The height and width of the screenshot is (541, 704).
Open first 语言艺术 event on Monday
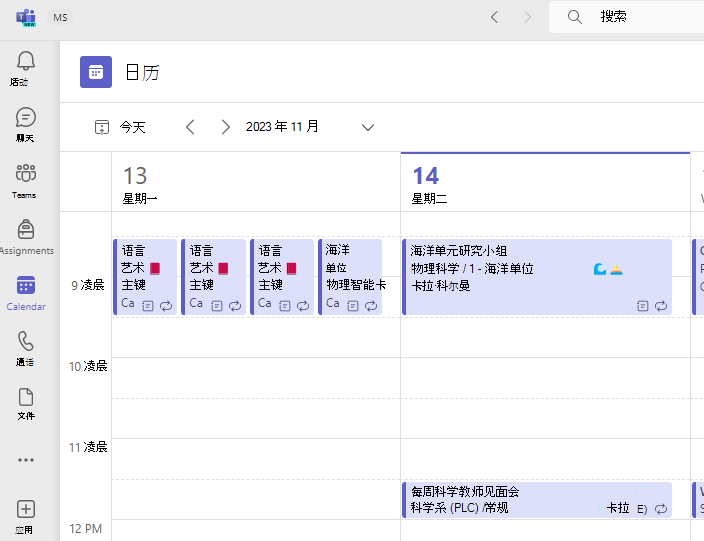coord(145,277)
